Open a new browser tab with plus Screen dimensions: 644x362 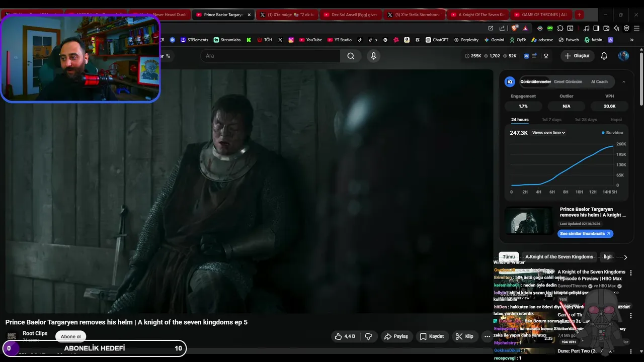pos(579,15)
